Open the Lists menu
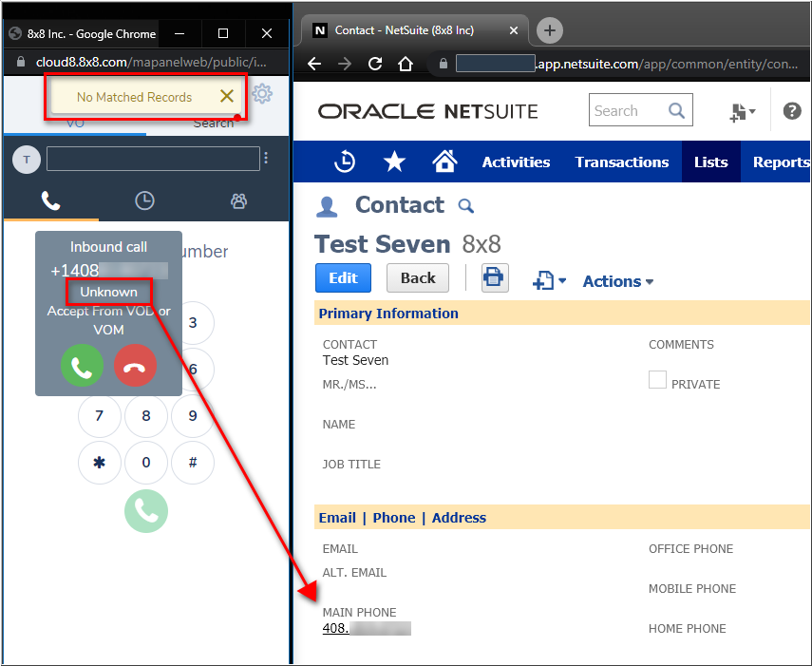This screenshot has width=812, height=666. coord(711,162)
